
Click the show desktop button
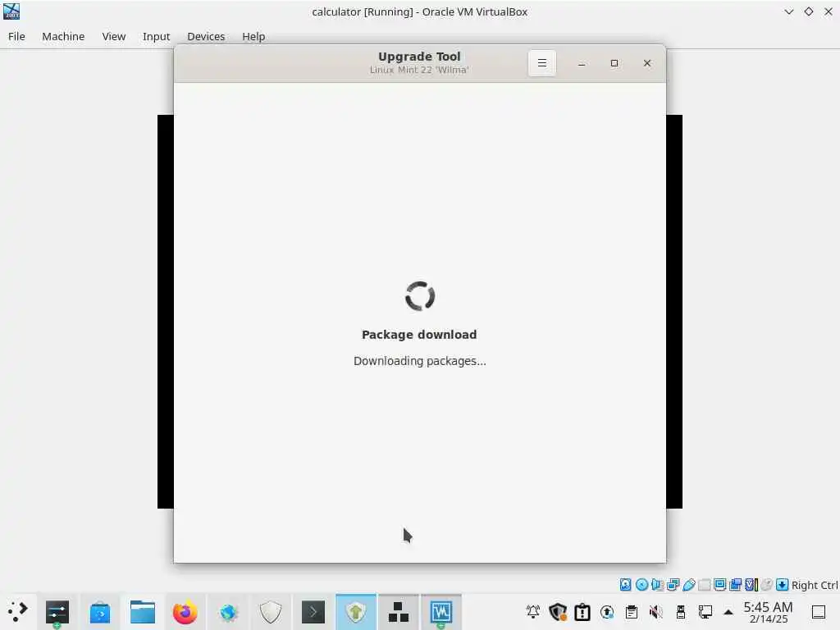tap(819, 612)
